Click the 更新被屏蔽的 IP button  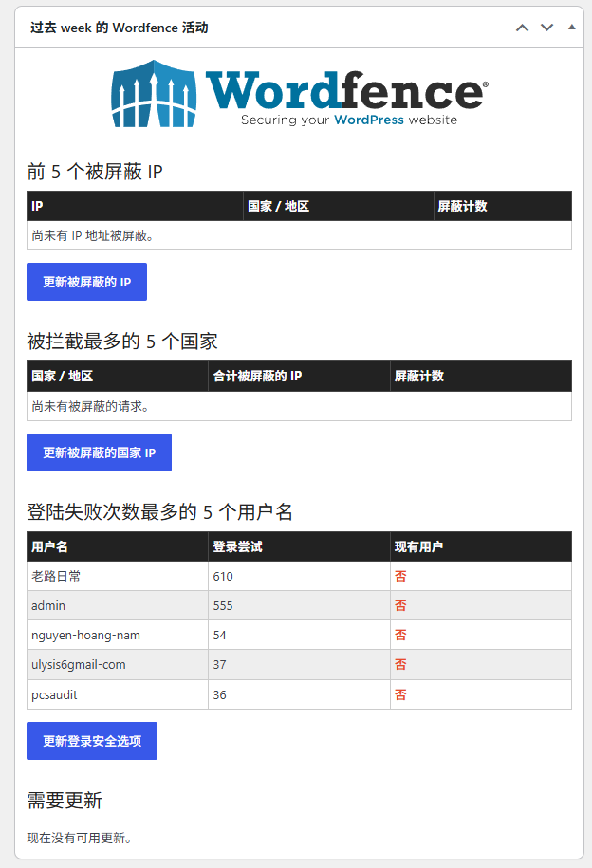tap(87, 282)
